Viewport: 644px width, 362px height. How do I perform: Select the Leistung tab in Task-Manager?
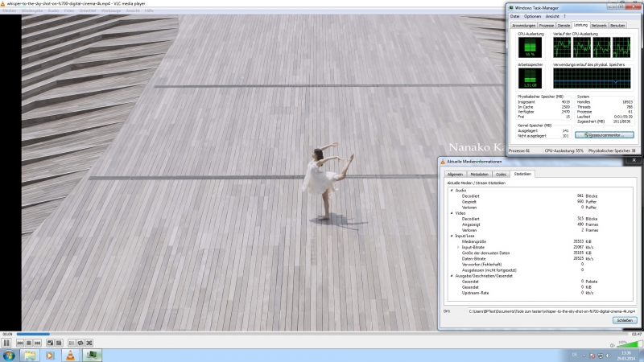point(580,25)
